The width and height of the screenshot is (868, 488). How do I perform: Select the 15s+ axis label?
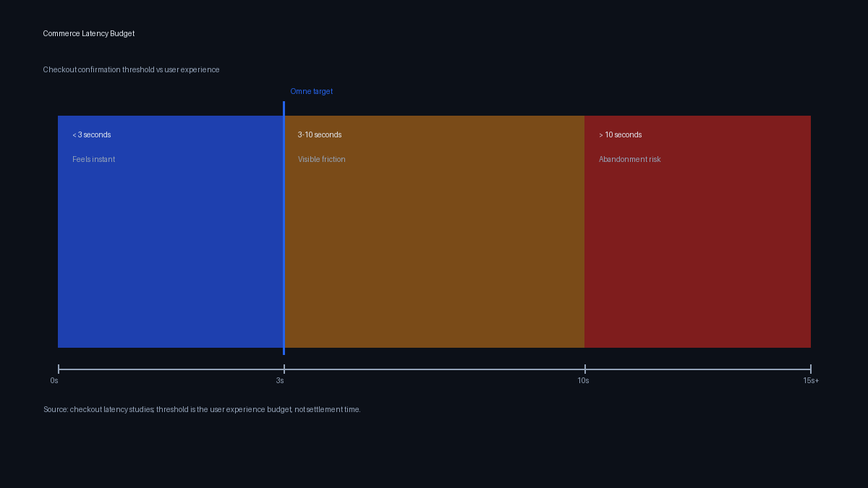[811, 381]
